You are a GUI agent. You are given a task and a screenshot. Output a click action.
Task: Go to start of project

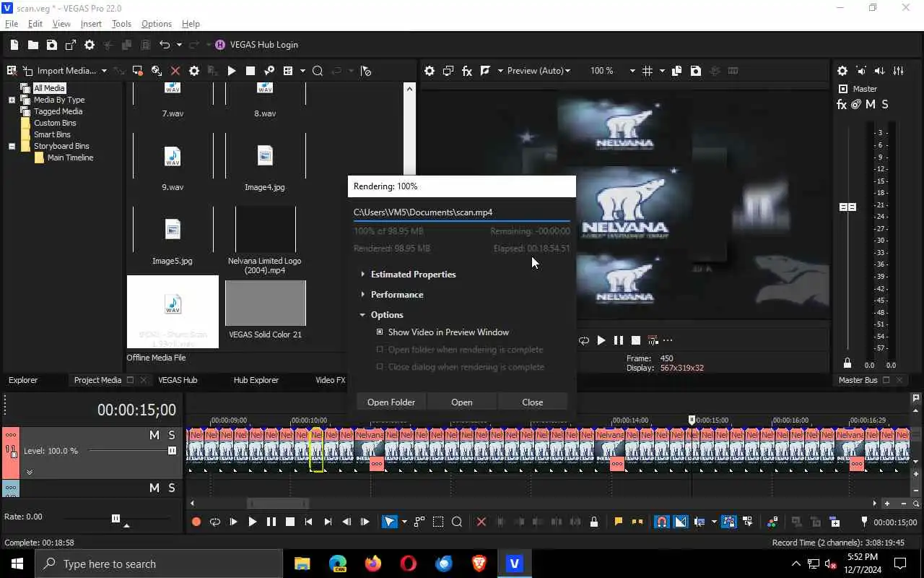[309, 522]
